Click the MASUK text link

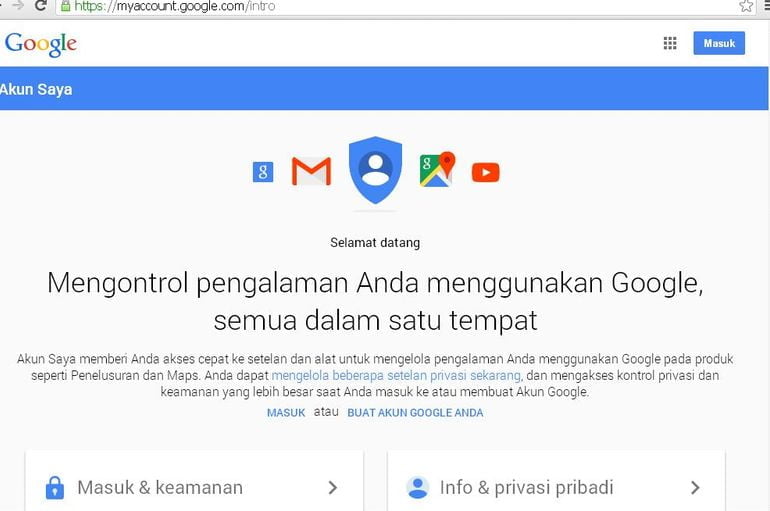coord(286,413)
